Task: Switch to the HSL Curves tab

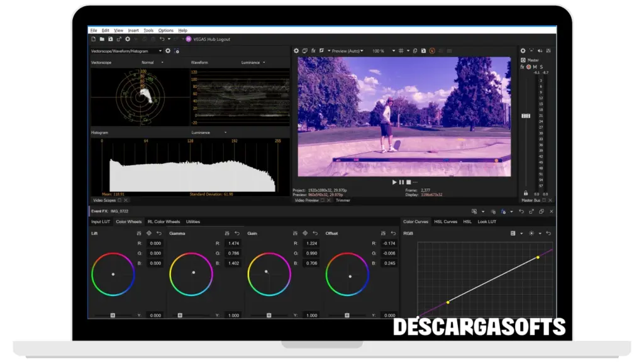Action: (x=445, y=222)
